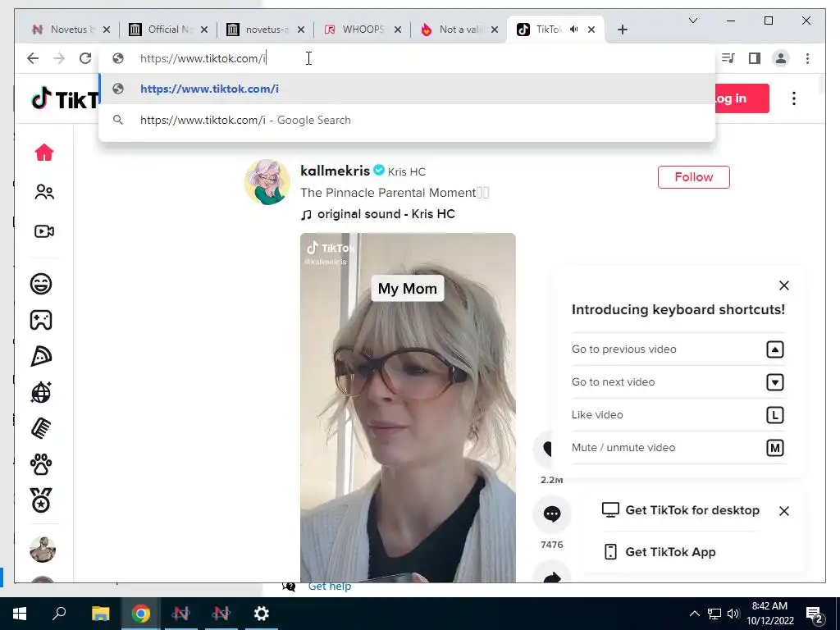
Task: Click the Log in button
Action: [x=742, y=98]
